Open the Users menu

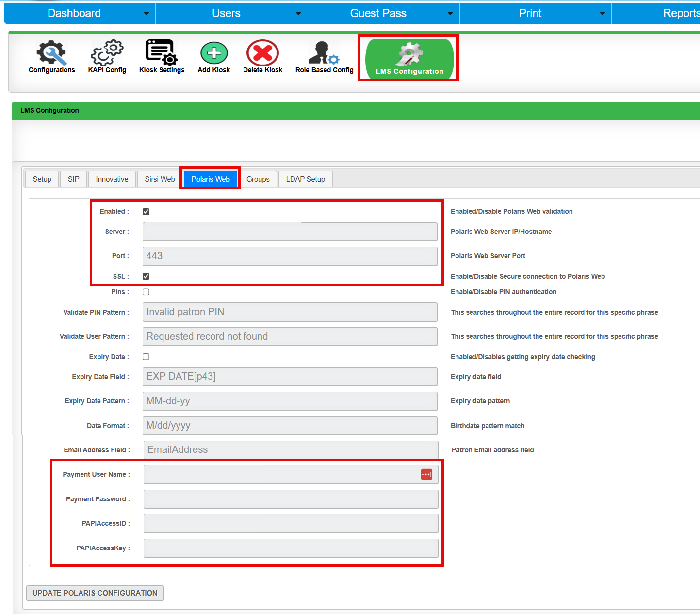pos(226,13)
